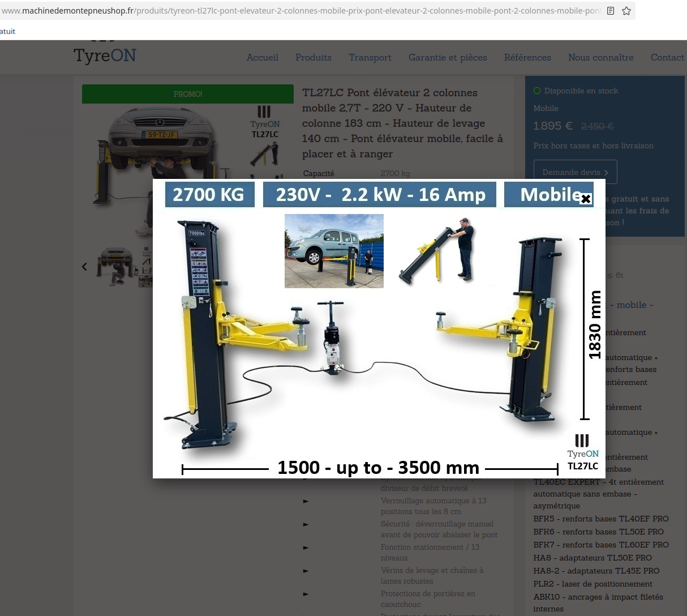687x616 pixels.
Task: Close the enlarged product image popup
Action: click(586, 199)
